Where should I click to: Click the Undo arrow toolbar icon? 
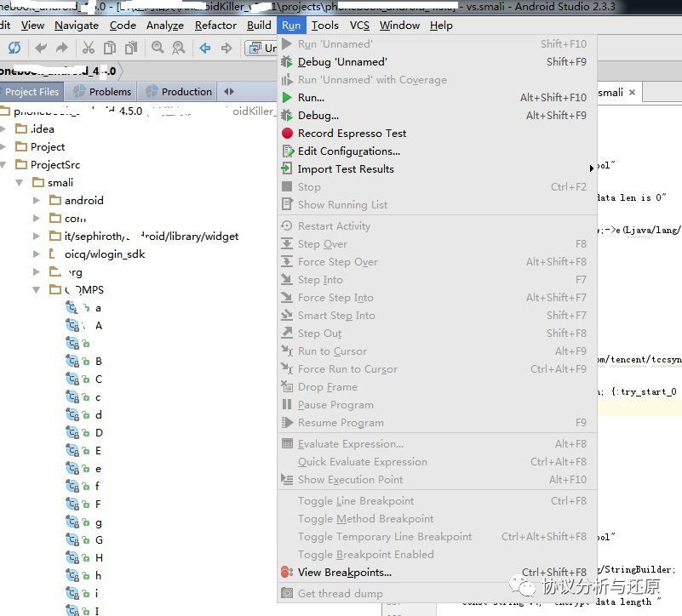[x=41, y=48]
